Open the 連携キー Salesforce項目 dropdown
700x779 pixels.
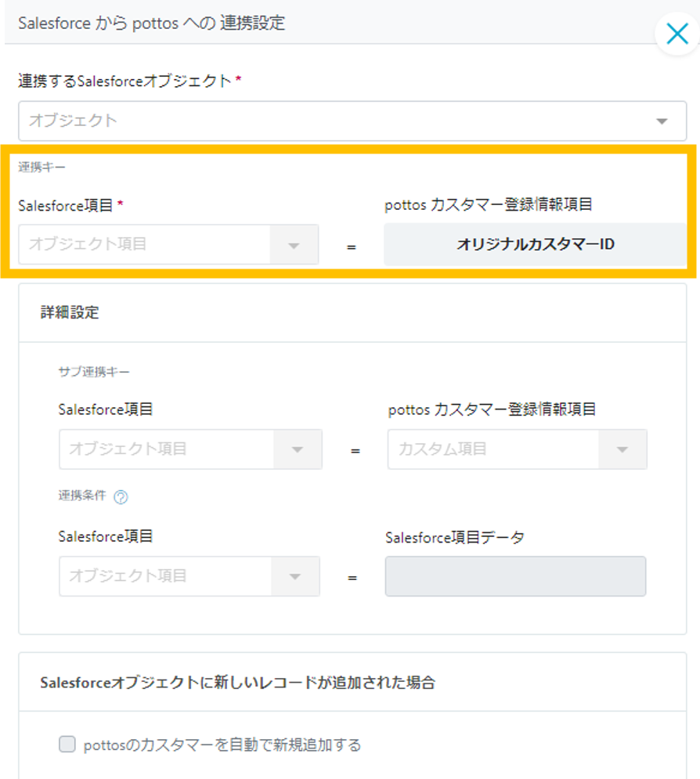click(168, 244)
